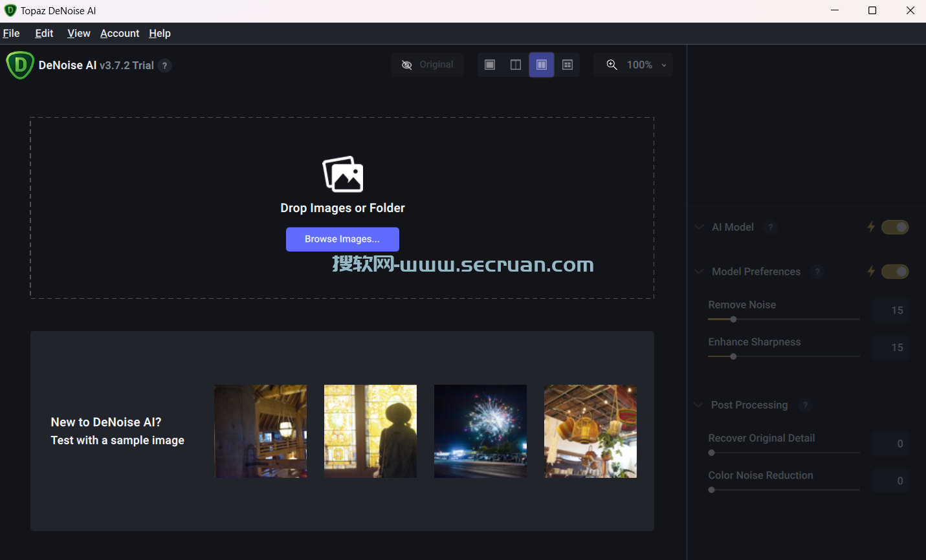Open the Edit menu
Image resolution: width=926 pixels, height=560 pixels.
[x=44, y=33]
